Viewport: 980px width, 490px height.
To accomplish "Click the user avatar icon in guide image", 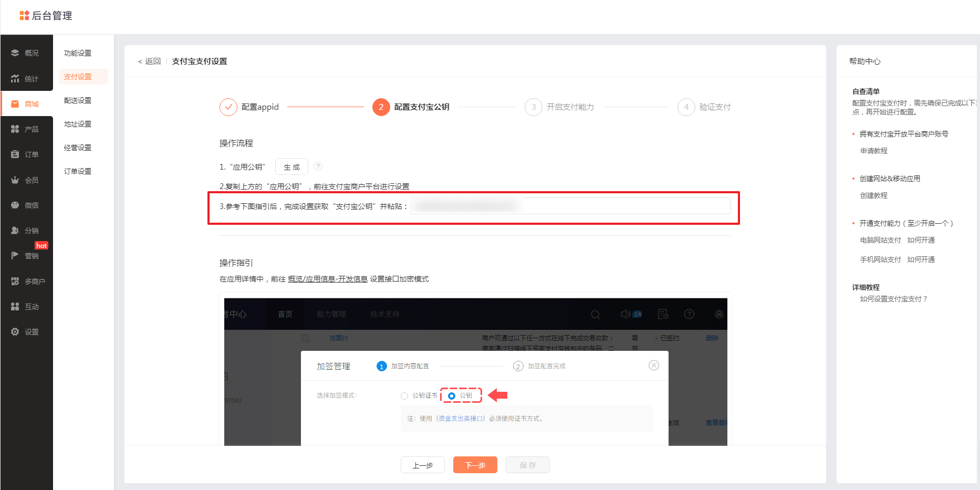I will (719, 314).
